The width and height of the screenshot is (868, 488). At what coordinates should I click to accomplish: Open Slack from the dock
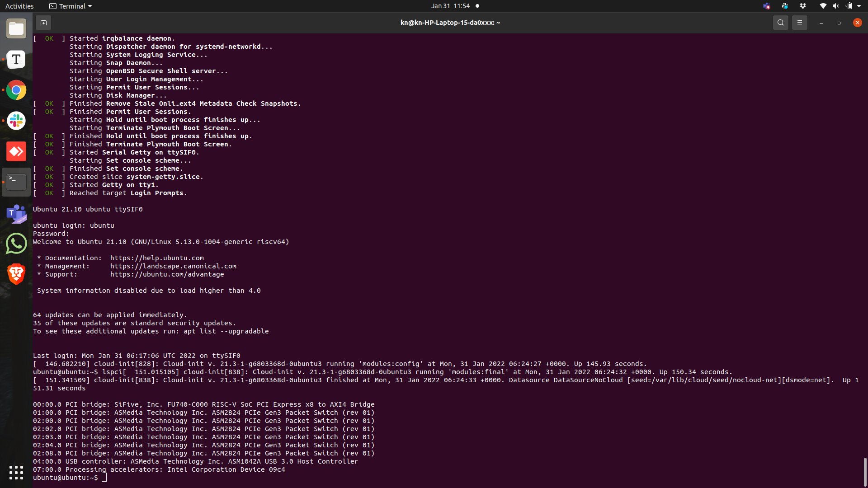(x=16, y=121)
